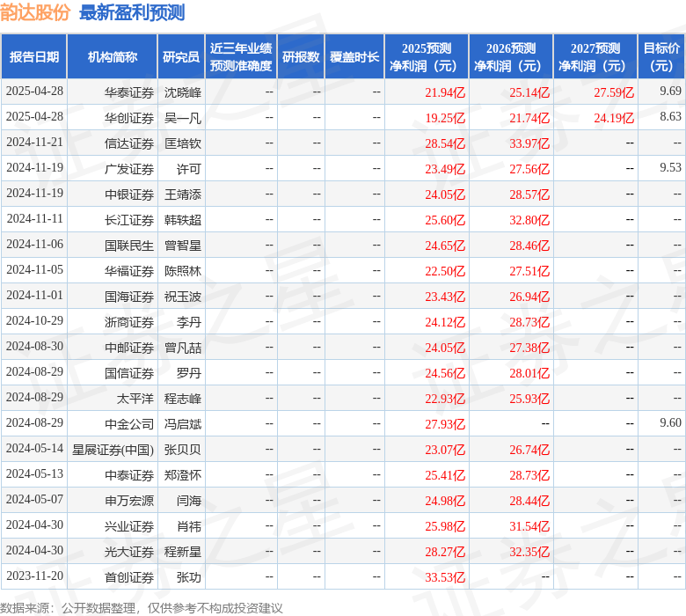Screen dimensions: 686x616
Task: Click the 9.69 target price
Action: [671, 91]
